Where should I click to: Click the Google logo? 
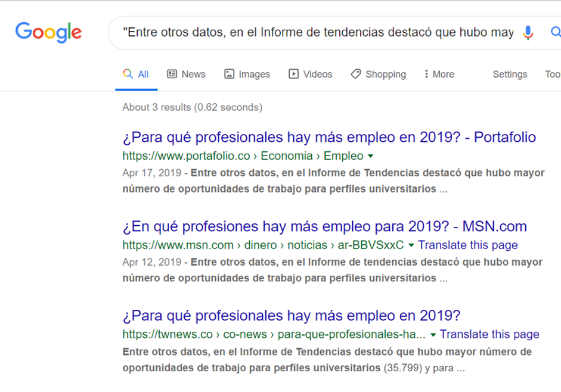(48, 33)
